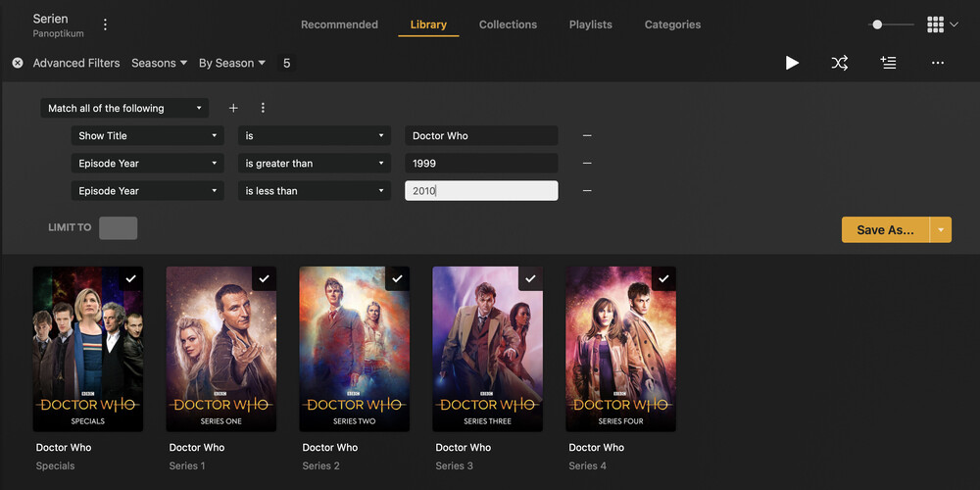Image resolution: width=980 pixels, height=490 pixels.
Task: Switch to the Playlists tab
Action: [591, 24]
